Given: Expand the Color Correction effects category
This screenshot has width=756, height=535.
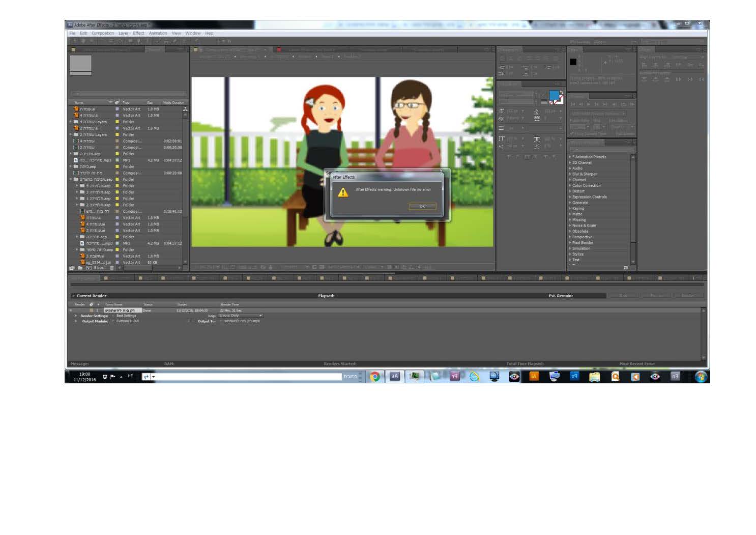Looking at the screenshot, I should (570, 185).
